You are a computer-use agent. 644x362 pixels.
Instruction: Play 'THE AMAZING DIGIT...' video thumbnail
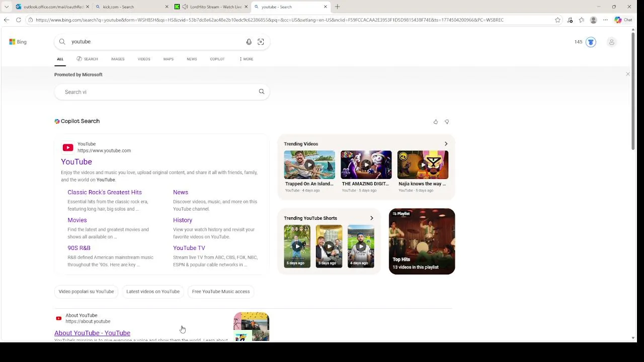[x=366, y=164]
